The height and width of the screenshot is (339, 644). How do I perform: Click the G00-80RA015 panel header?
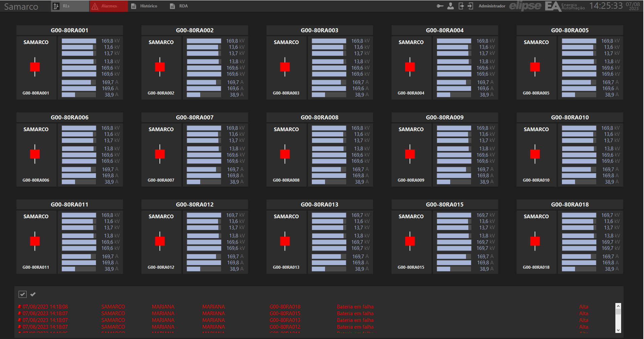[444, 204]
